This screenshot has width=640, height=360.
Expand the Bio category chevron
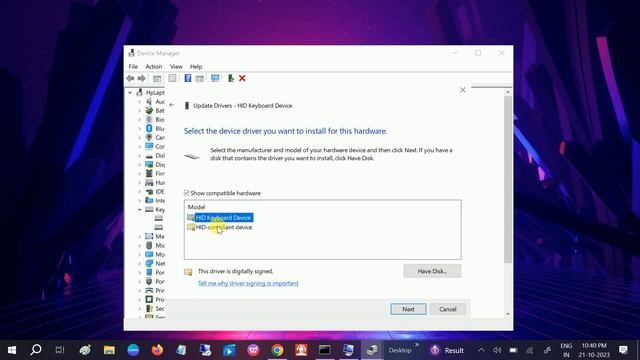click(x=139, y=120)
